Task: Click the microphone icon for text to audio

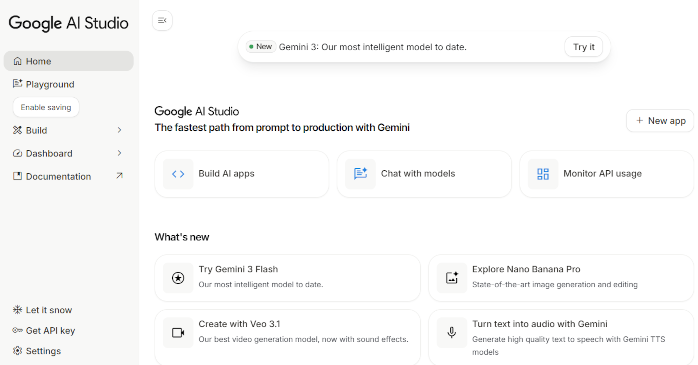Action: coord(452,333)
